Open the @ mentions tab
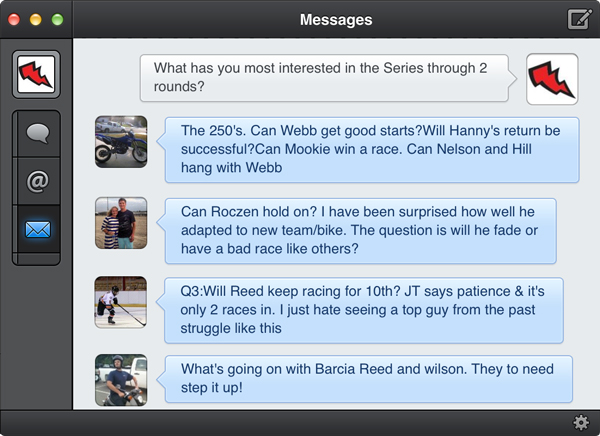The height and width of the screenshot is (436, 600). pos(38,182)
